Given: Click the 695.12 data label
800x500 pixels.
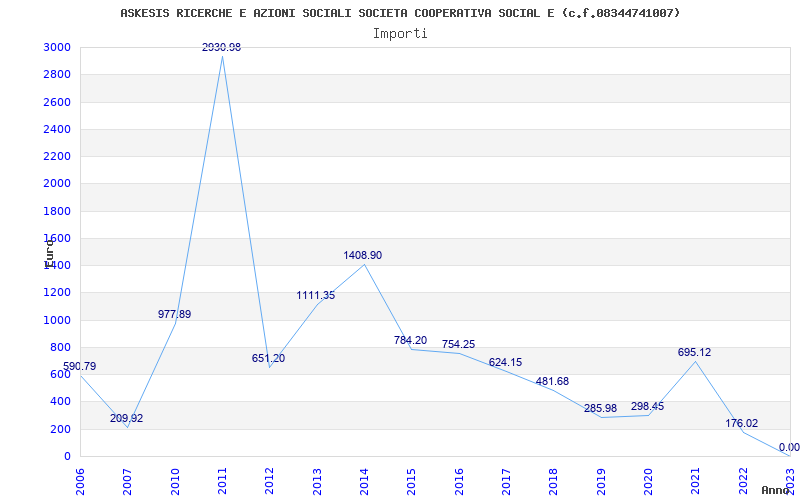Looking at the screenshot, I should (x=694, y=353).
